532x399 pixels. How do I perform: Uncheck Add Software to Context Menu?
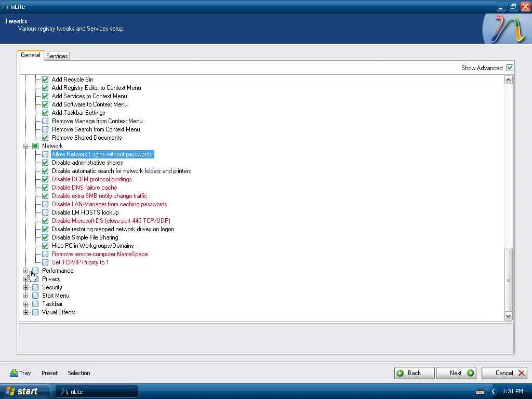click(45, 104)
